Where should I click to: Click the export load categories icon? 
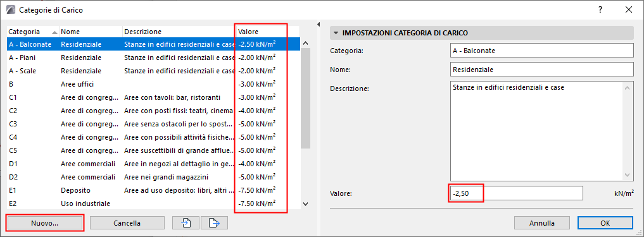click(x=214, y=223)
